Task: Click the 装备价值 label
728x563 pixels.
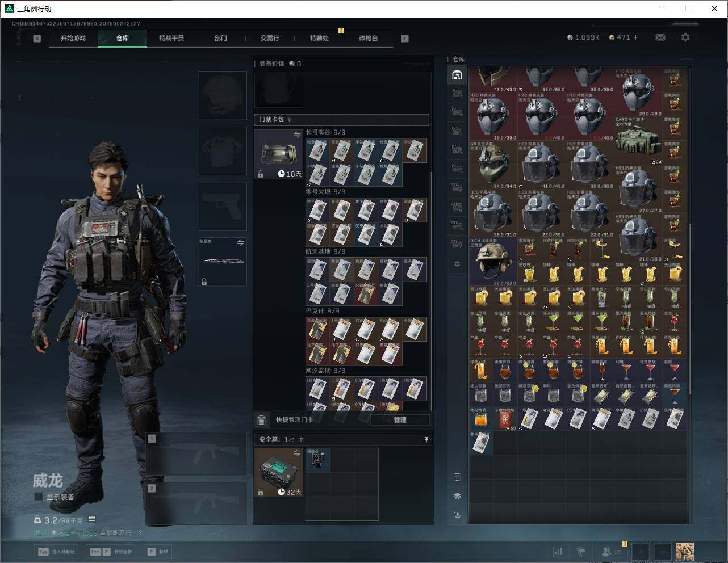Action: (271, 64)
